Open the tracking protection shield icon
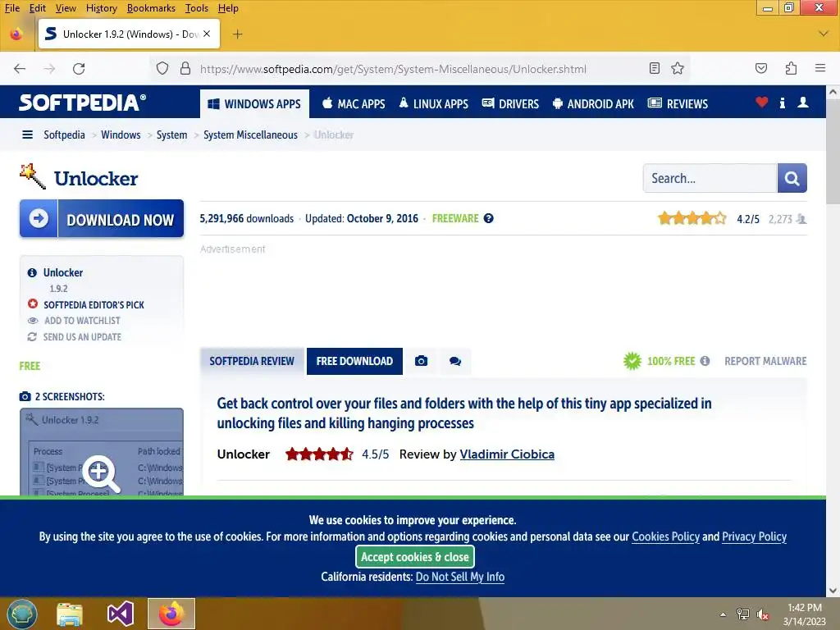The height and width of the screenshot is (630, 840). tap(162, 69)
